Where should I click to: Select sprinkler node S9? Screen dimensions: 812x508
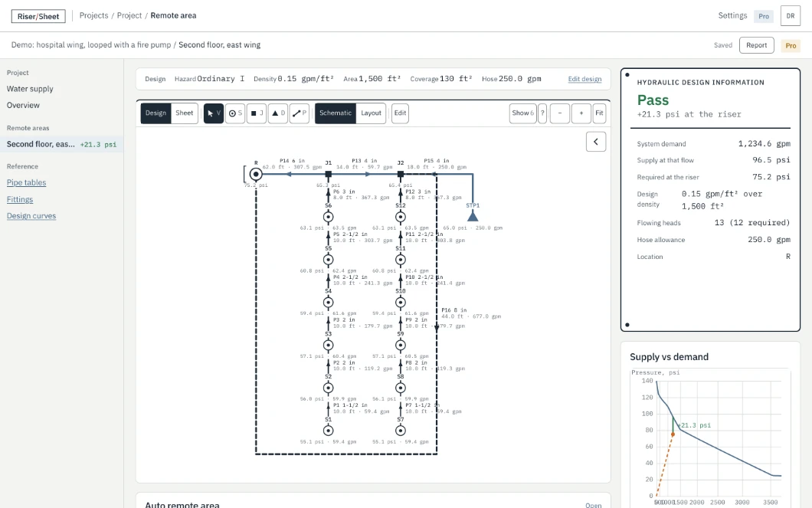401,345
